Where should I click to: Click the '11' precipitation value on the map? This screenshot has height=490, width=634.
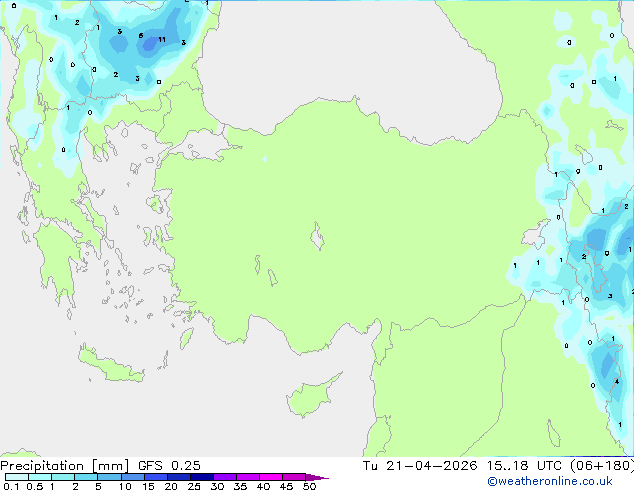pyautogui.click(x=162, y=40)
